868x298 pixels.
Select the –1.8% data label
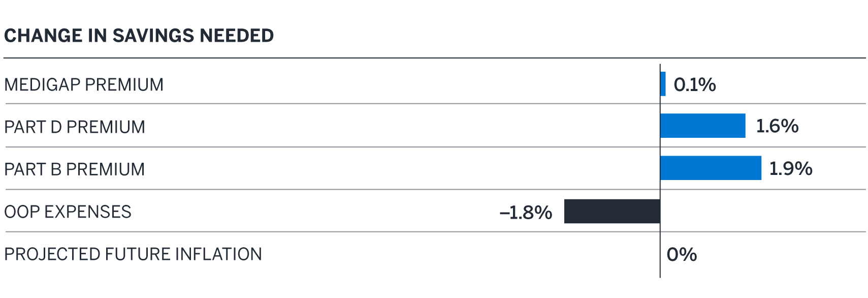526,213
